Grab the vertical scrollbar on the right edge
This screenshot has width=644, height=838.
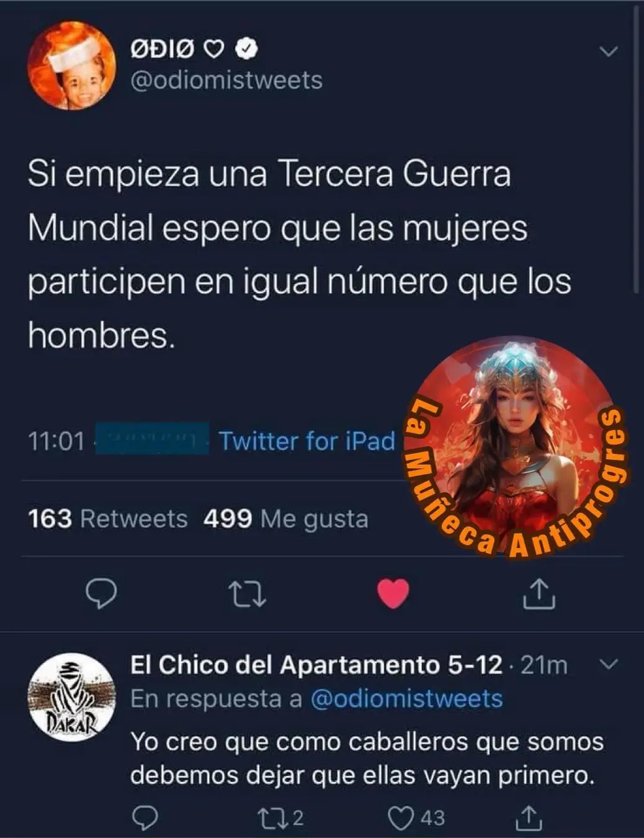click(637, 149)
